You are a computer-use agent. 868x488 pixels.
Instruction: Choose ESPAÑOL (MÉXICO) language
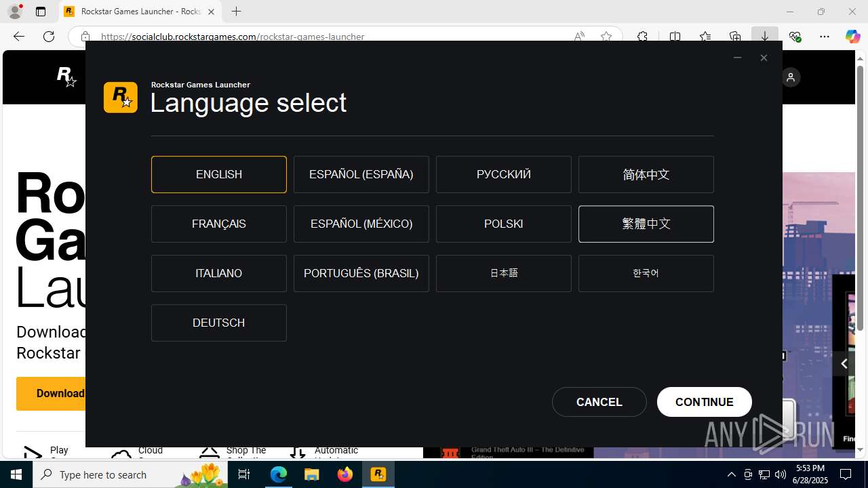click(361, 224)
